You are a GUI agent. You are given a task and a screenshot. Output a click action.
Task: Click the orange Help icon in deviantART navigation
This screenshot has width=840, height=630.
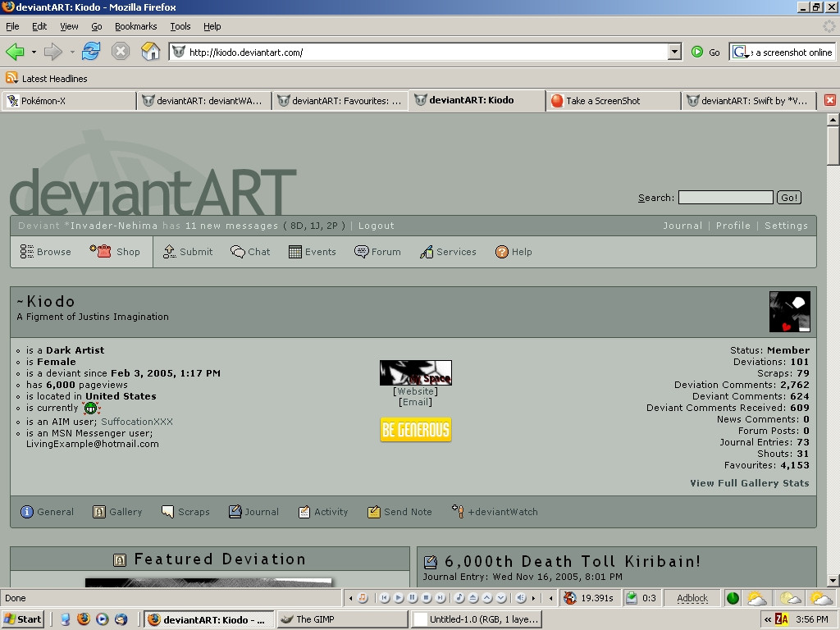pos(501,252)
